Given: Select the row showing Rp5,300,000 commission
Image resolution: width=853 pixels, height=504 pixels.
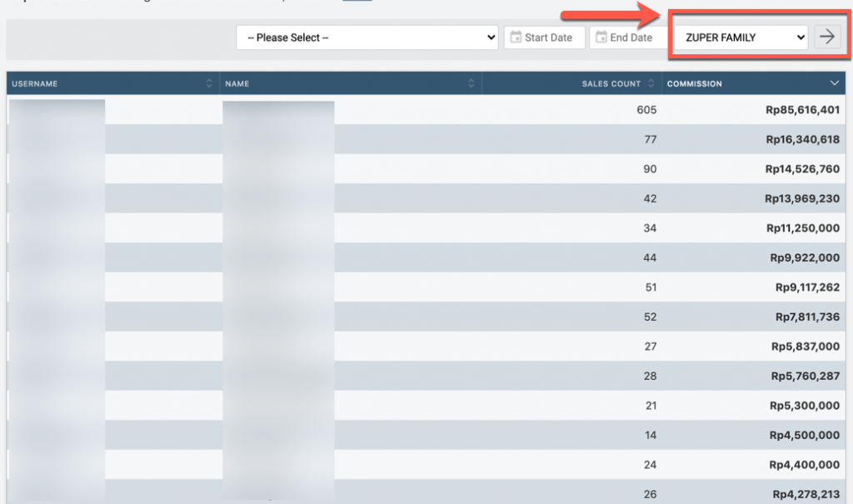Looking at the screenshot, I should [x=806, y=406].
